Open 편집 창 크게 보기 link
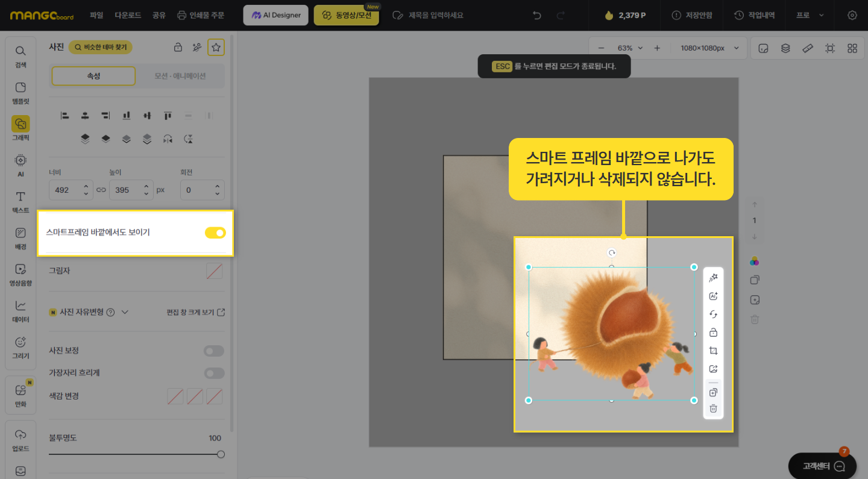 [x=196, y=312]
